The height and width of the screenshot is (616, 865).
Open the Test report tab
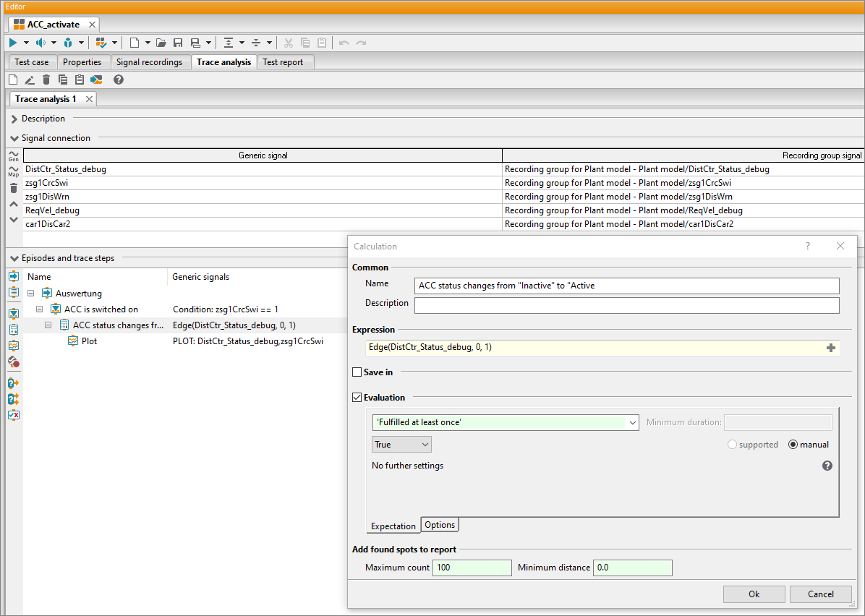click(283, 61)
